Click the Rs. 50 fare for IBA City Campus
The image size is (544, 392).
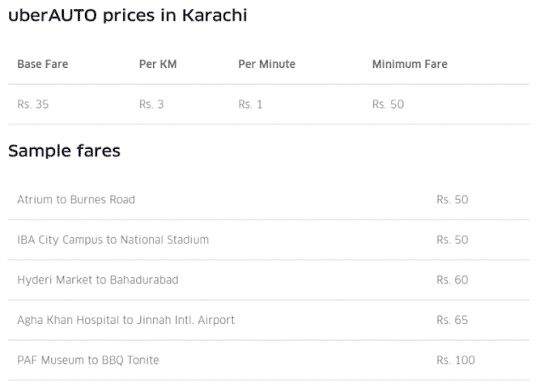tap(452, 240)
